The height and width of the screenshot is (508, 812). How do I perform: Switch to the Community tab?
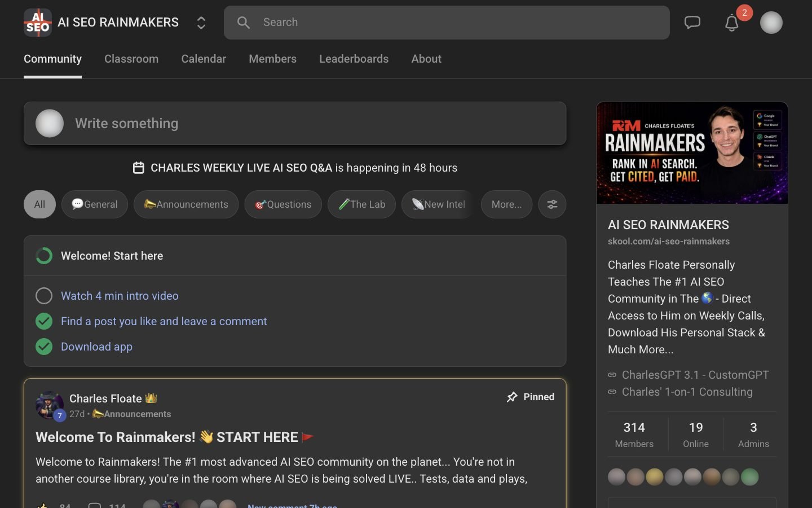52,59
